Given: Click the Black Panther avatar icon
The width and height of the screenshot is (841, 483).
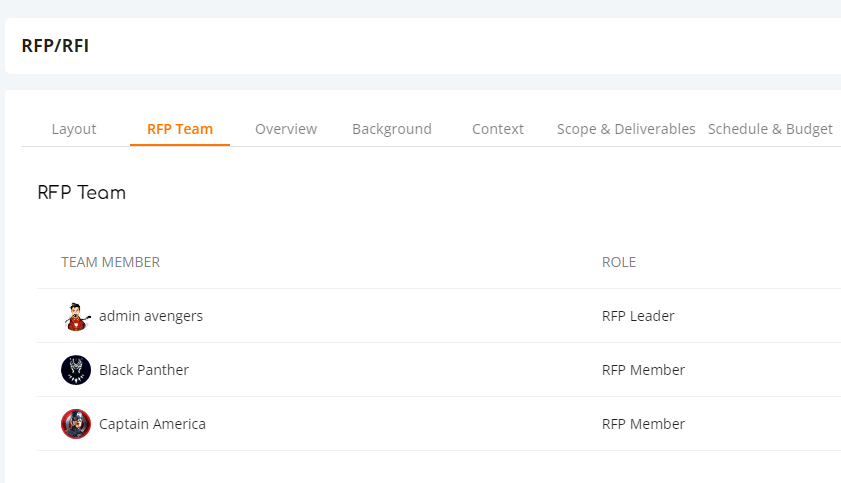Looking at the screenshot, I should pos(76,370).
